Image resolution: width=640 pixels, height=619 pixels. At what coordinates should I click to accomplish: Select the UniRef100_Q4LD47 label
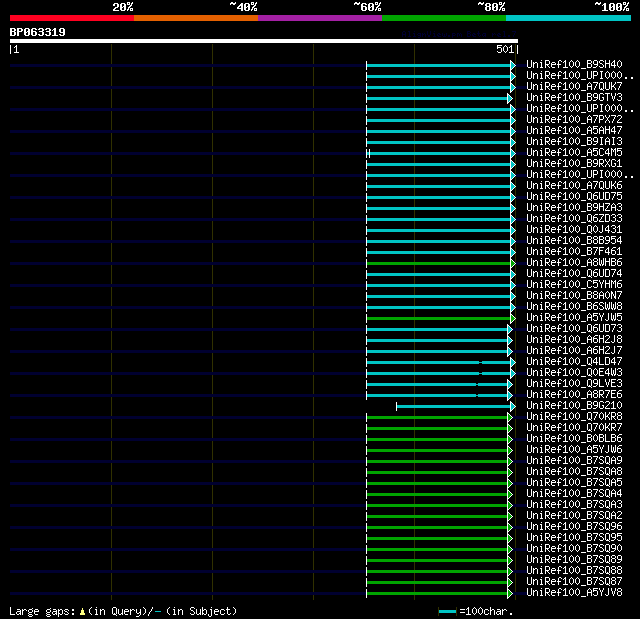[574, 362]
